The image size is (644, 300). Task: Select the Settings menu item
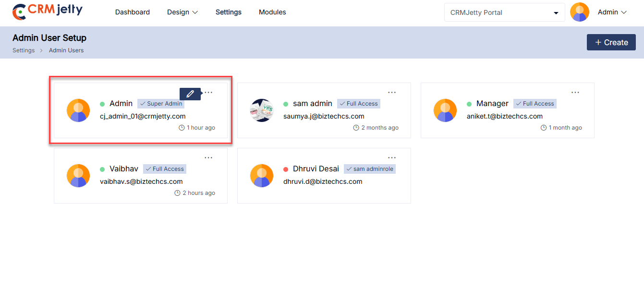pos(229,12)
